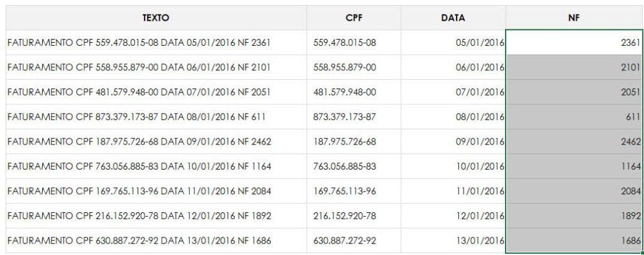Screen dimensions: 644x255
Task: Select CPF cell 630.887.272-92
Action: pyautogui.click(x=353, y=241)
